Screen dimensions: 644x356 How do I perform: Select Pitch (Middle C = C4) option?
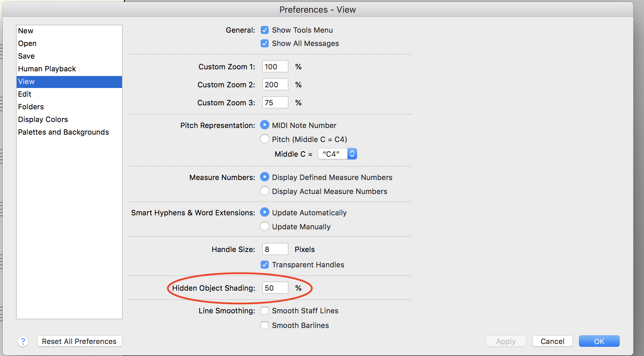pos(265,139)
